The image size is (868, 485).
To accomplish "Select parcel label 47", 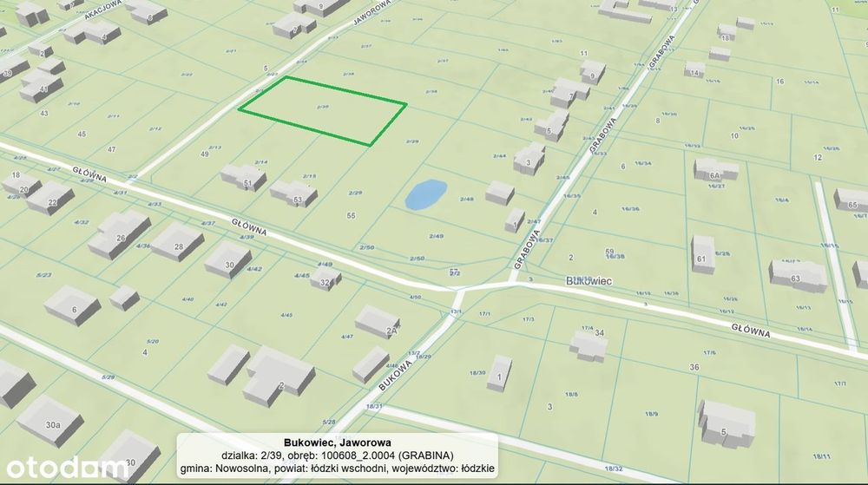I will pos(111,150).
